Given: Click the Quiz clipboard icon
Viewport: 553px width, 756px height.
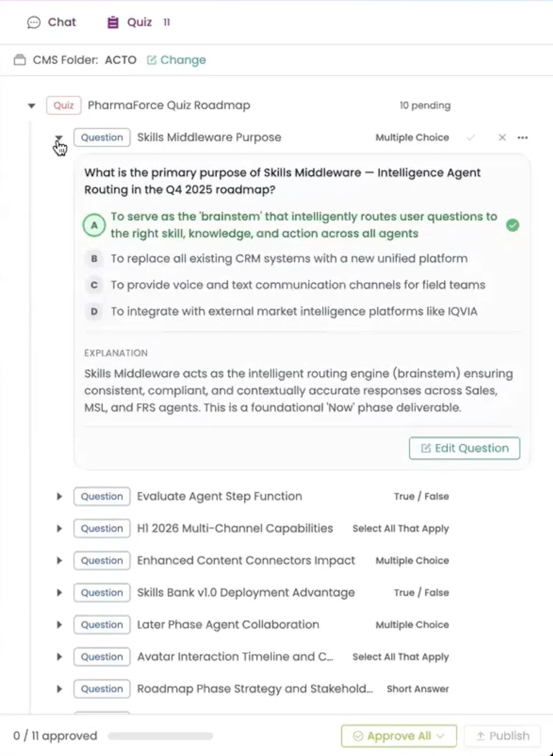Looking at the screenshot, I should [113, 22].
